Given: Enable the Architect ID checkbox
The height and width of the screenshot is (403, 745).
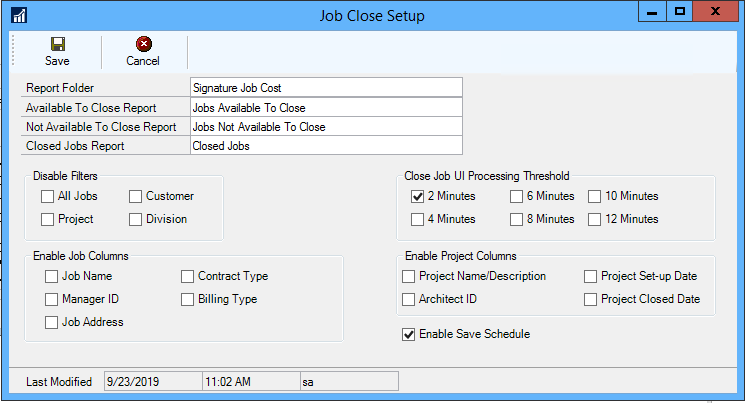Looking at the screenshot, I should pos(409,299).
